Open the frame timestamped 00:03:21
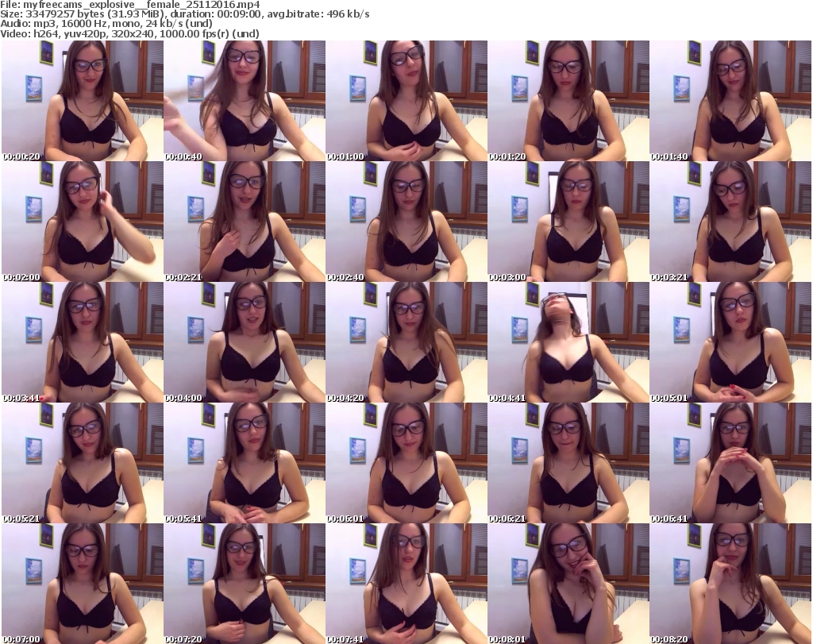813x644 pixels. [x=730, y=222]
